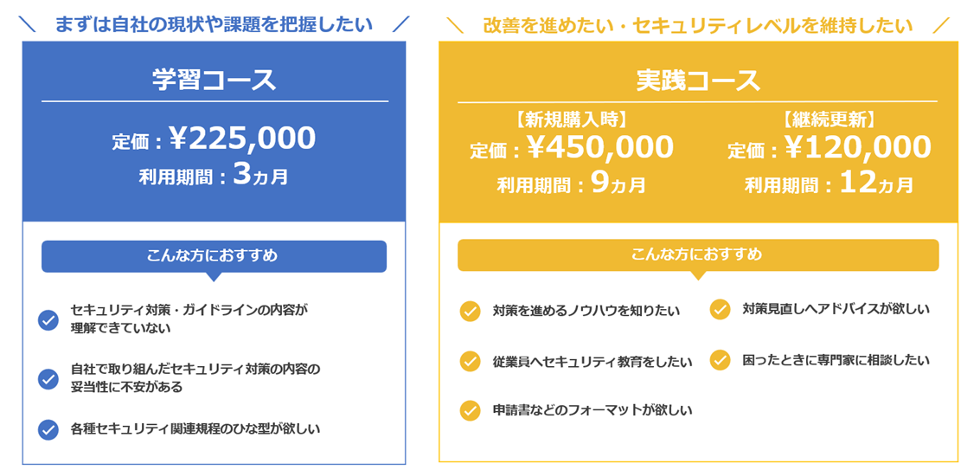The width and height of the screenshot is (980, 470).
Task: Click the ¥225,000 price text
Action: coord(242,138)
